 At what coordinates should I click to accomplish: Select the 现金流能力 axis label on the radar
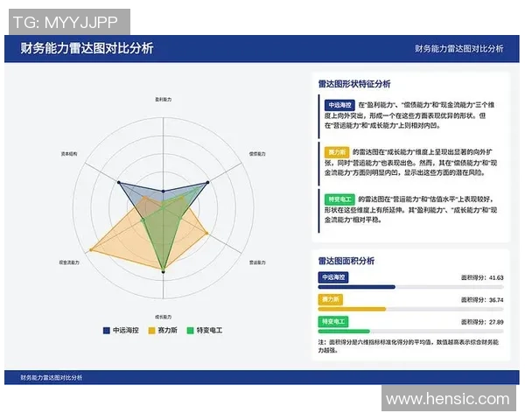point(69,262)
